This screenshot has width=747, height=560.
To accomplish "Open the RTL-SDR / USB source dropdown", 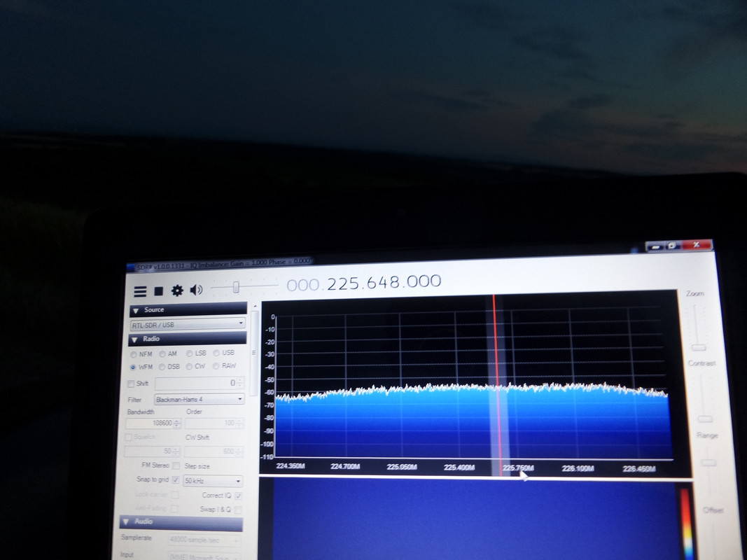I will click(x=188, y=324).
